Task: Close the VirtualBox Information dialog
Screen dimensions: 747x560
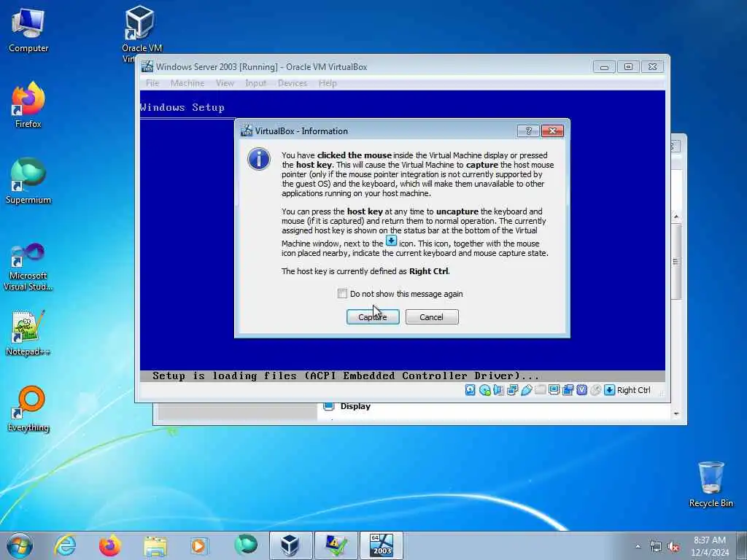Action: pyautogui.click(x=552, y=131)
